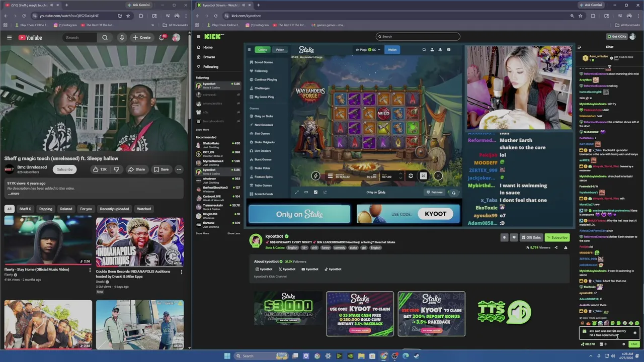Screen dimensions: 644x362
Task: Click the taskbar volume speaker icon
Action: point(613,356)
